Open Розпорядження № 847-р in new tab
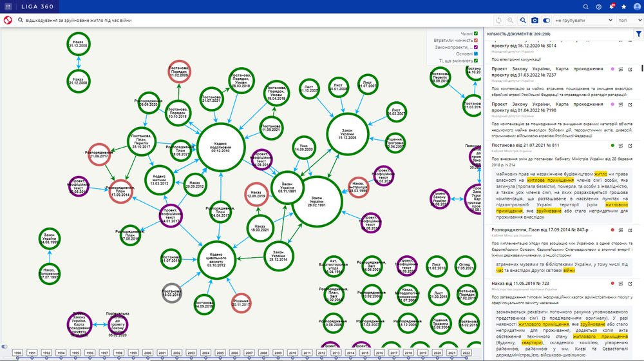 pyautogui.click(x=630, y=230)
